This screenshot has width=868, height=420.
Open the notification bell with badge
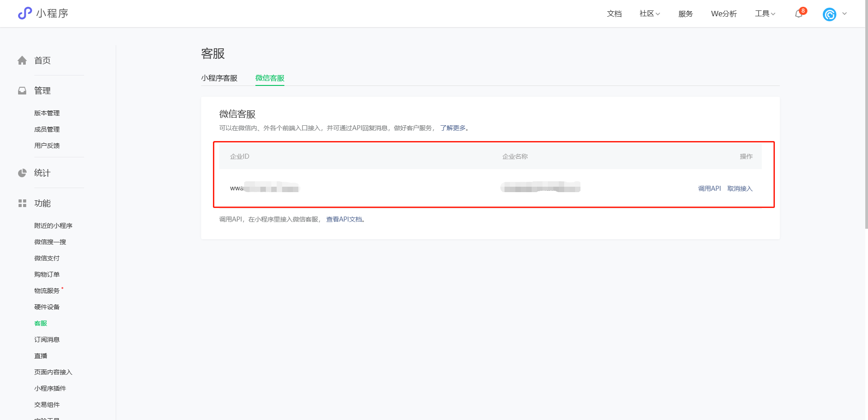coord(799,14)
